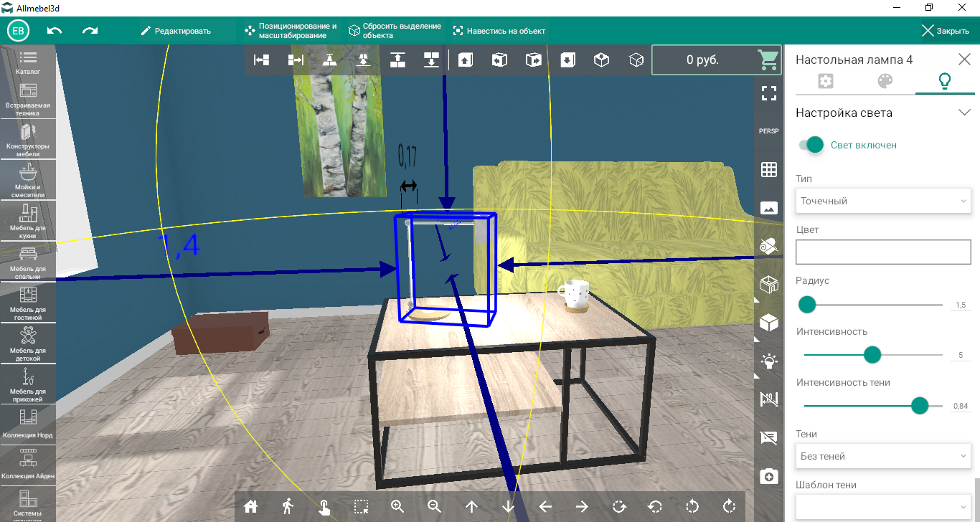Click the Интенсивность тени value 0,84
This screenshot has width=980, height=522.
pyautogui.click(x=960, y=407)
